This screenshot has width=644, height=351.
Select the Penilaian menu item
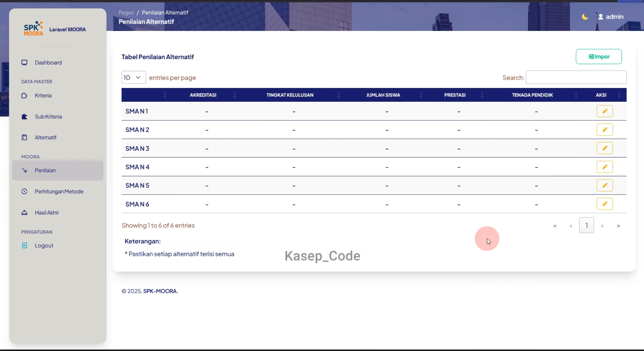point(58,170)
